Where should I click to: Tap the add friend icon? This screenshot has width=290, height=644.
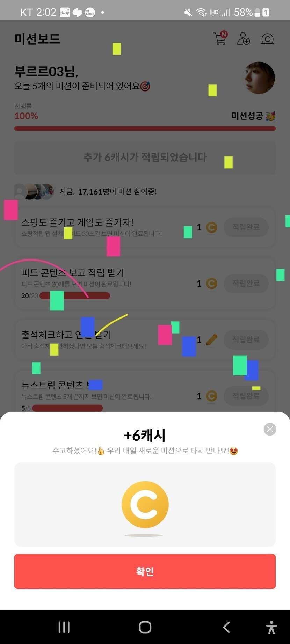(x=244, y=38)
